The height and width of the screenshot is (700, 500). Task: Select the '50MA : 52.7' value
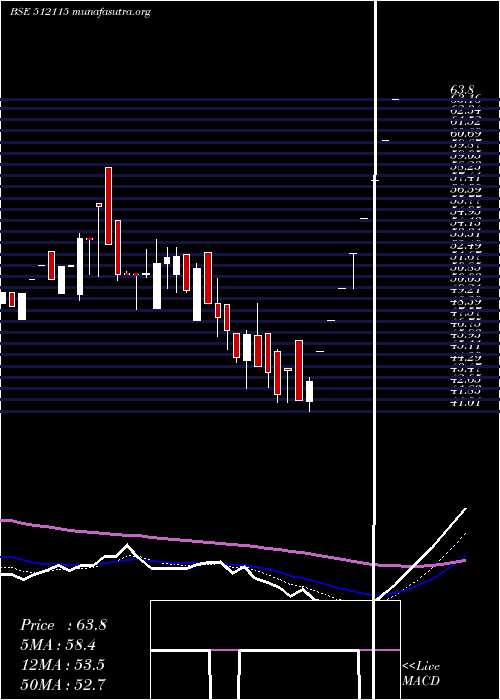pyautogui.click(x=63, y=685)
